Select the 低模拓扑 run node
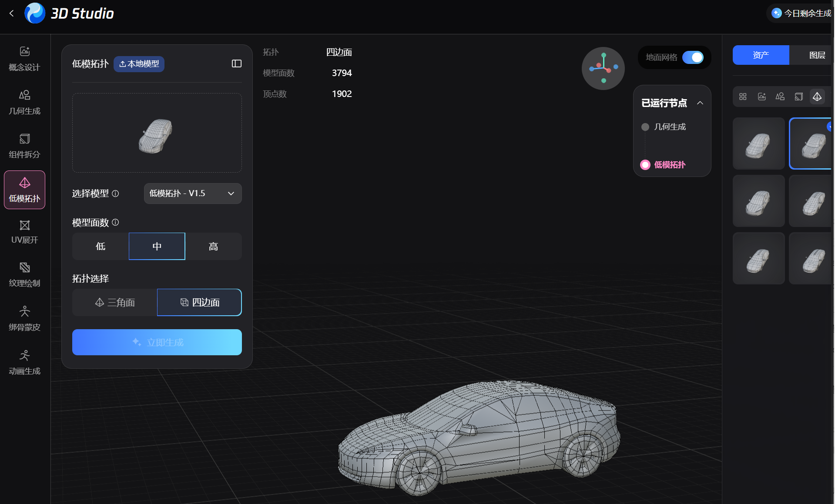Viewport: 835px width, 504px height. coord(664,165)
